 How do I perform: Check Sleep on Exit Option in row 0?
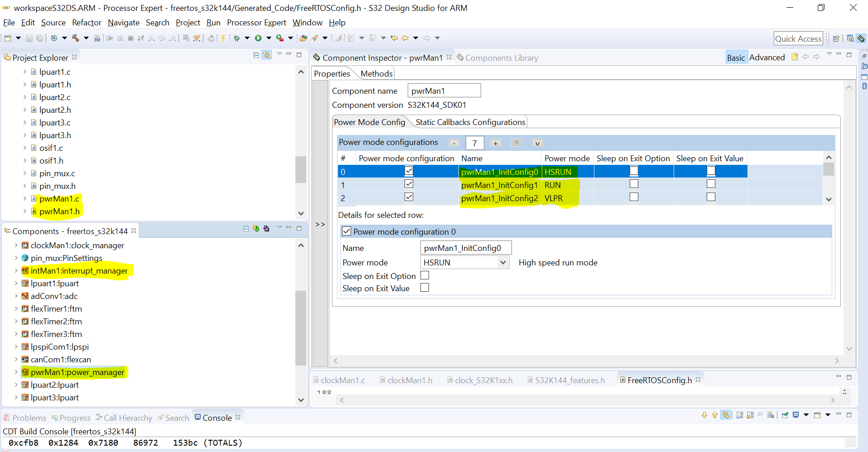click(x=634, y=171)
